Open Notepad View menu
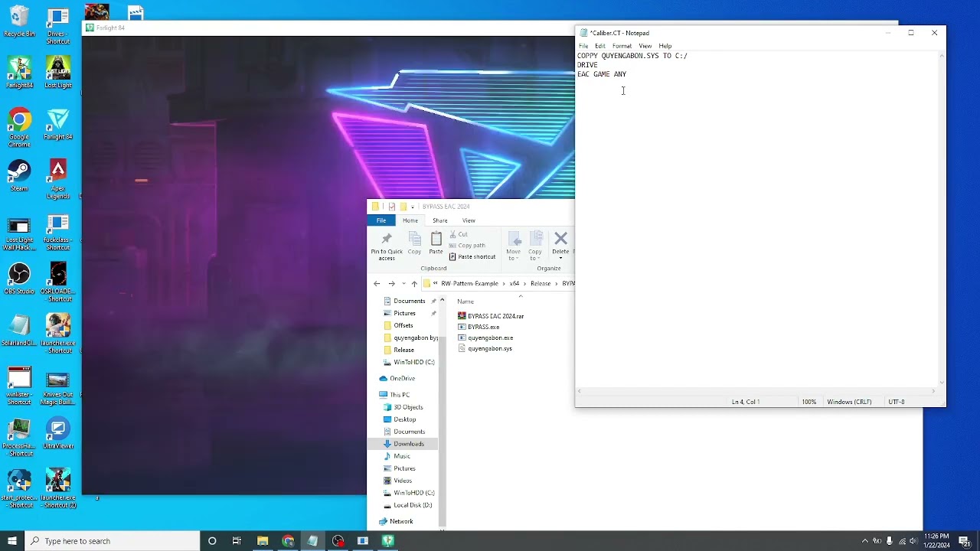This screenshot has height=551, width=980. click(x=645, y=46)
